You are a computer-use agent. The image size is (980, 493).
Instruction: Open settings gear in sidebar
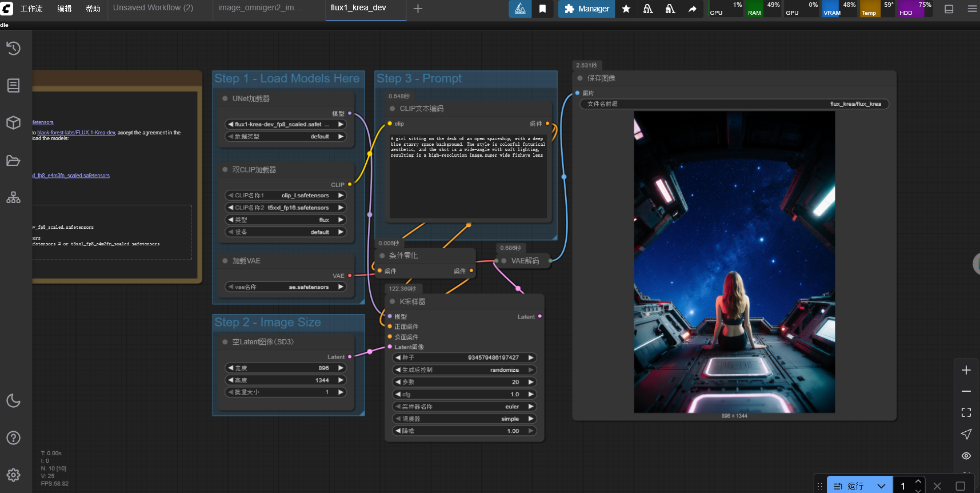click(x=13, y=475)
